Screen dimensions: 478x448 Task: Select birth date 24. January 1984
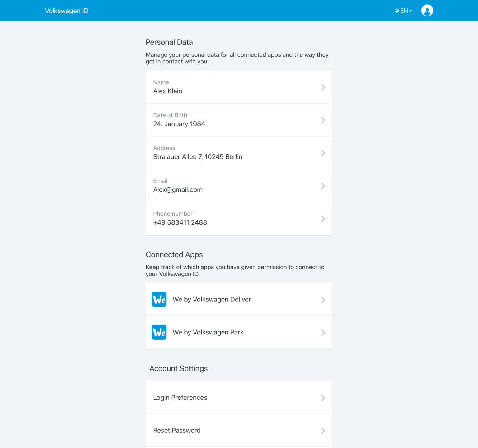(x=179, y=124)
